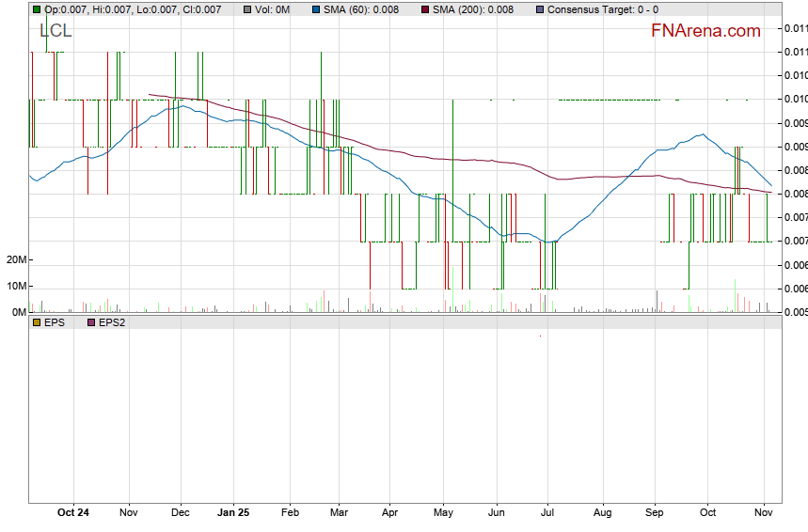The image size is (808, 532).
Task: Click the 'SMA (200): 0.008' legend text
Action: [473, 9]
